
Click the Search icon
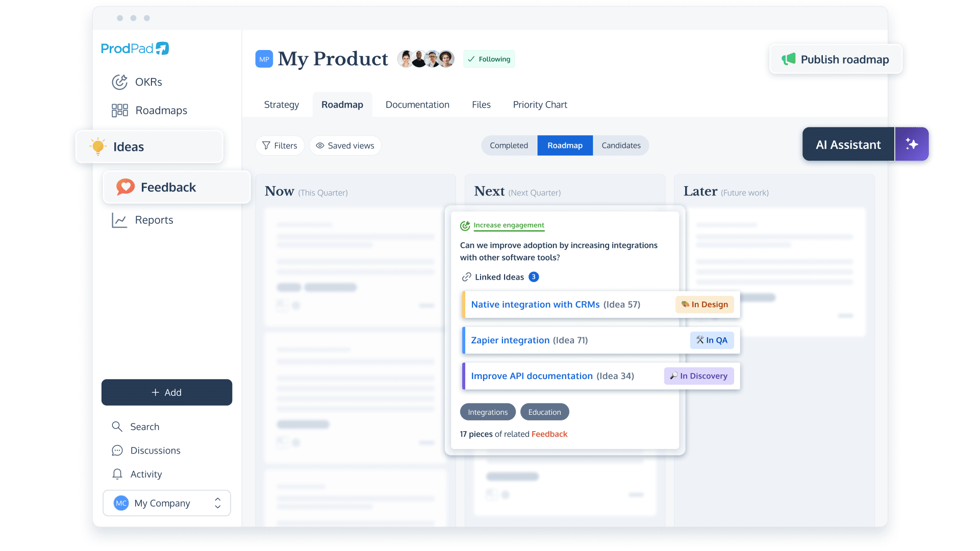pos(117,426)
